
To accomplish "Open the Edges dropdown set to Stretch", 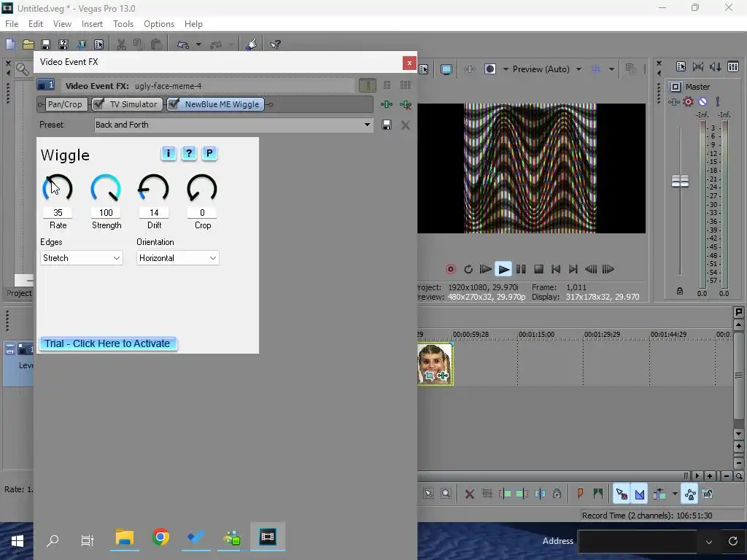I will pyautogui.click(x=82, y=258).
